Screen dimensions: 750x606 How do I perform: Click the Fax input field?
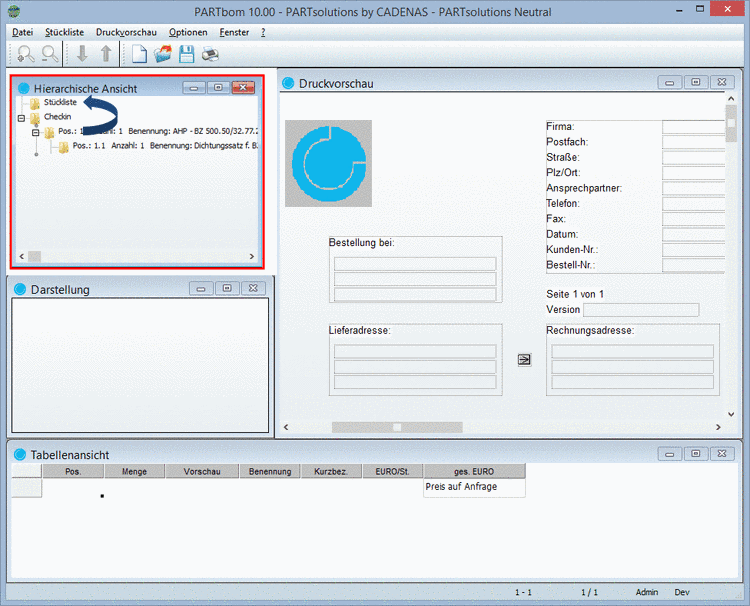pyautogui.click(x=694, y=219)
